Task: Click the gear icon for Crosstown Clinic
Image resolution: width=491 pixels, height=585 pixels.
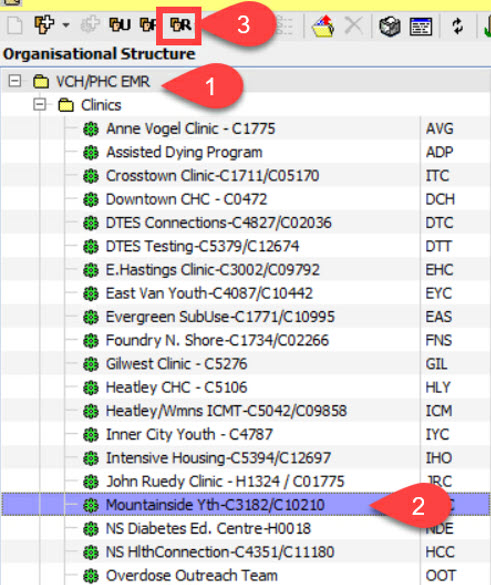Action: [91, 176]
